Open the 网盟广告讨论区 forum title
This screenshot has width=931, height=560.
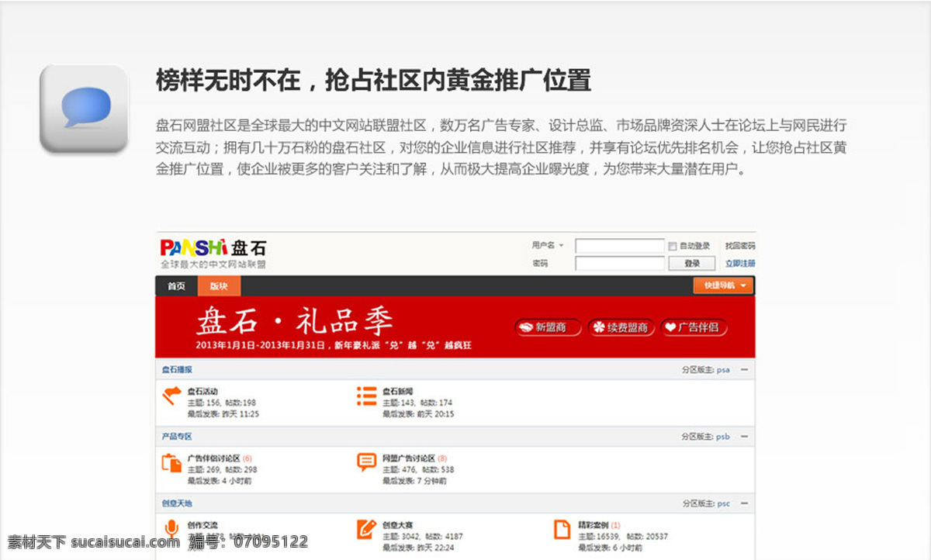[409, 458]
